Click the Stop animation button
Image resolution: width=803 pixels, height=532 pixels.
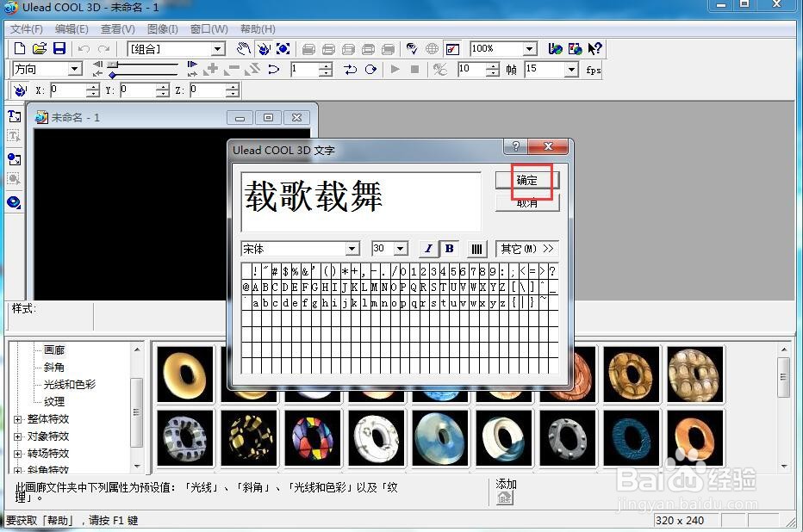(x=414, y=69)
